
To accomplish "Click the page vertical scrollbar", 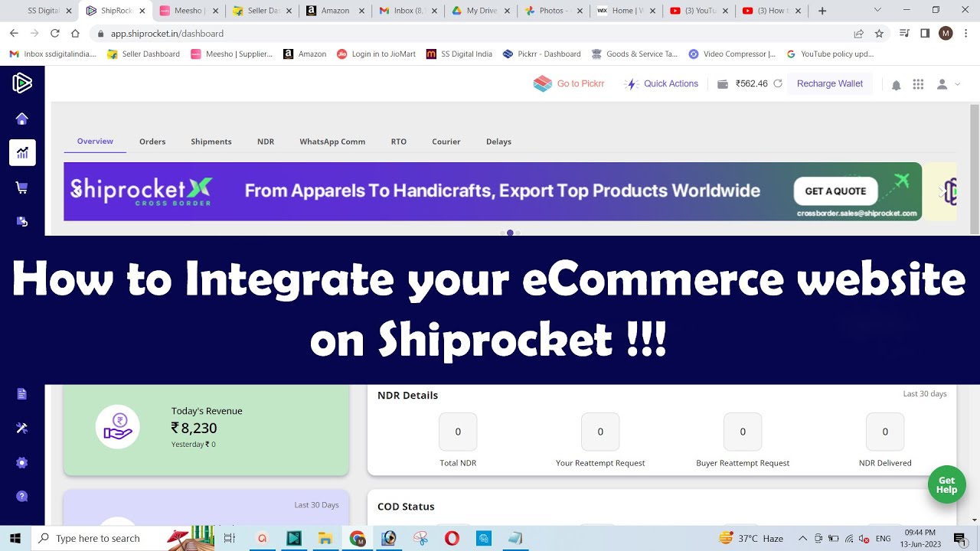I will click(975, 168).
